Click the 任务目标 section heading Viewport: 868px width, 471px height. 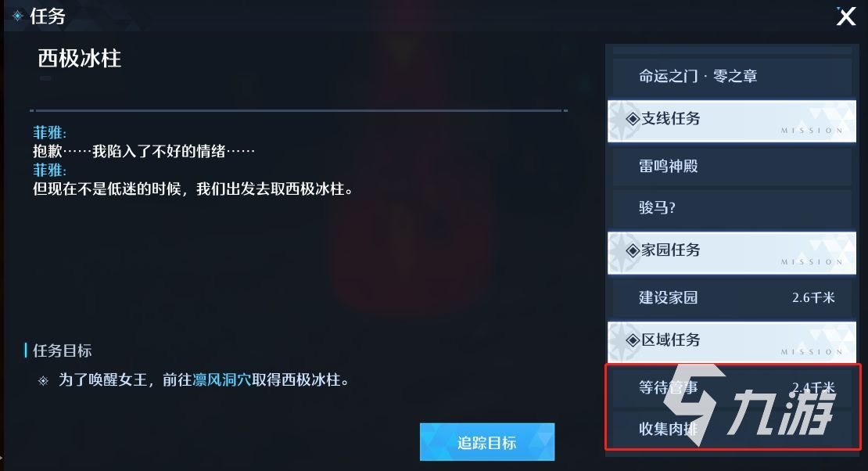tap(63, 351)
